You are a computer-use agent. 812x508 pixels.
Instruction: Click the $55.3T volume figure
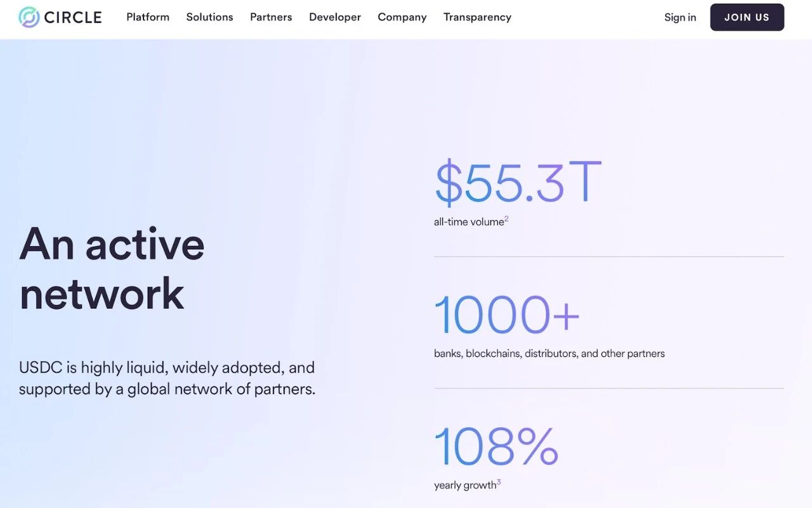tap(517, 182)
